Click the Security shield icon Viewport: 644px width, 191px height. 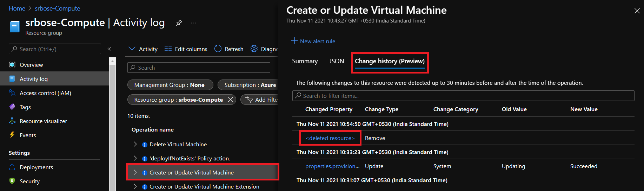tap(12, 181)
